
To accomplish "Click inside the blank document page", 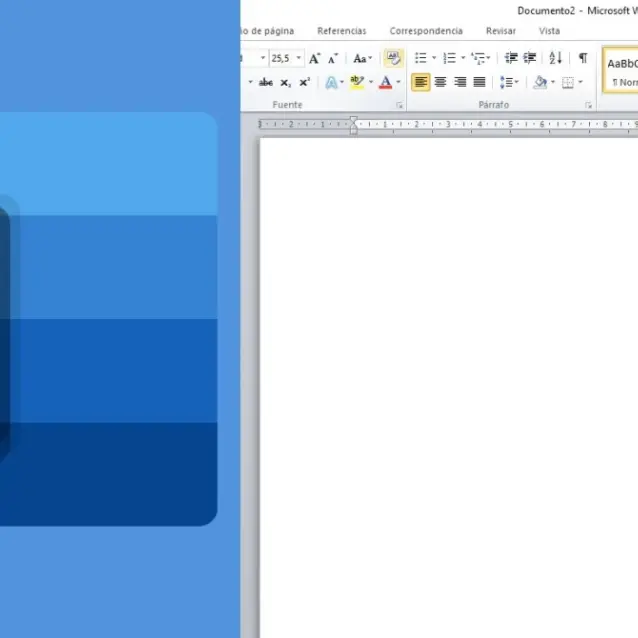I will (448, 380).
